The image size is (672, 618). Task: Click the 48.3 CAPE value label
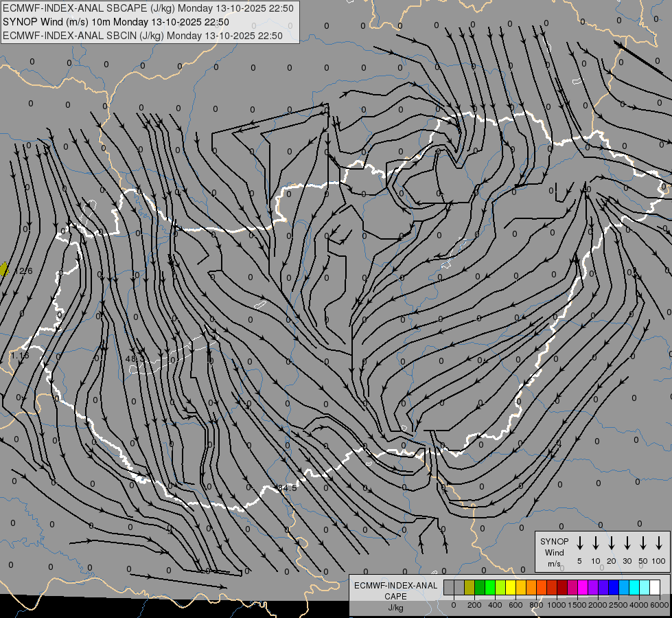(135, 358)
